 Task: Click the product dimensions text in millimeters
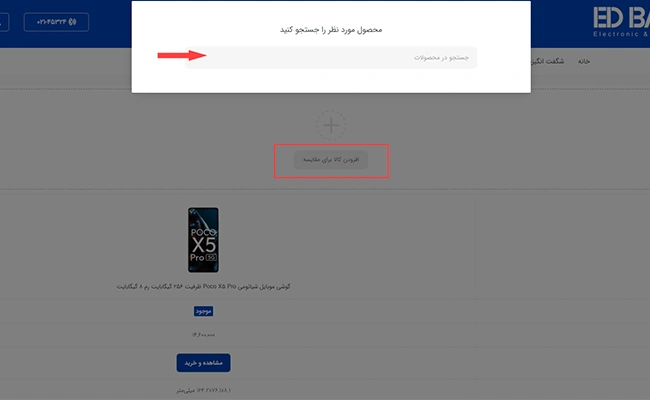[x=203, y=390]
